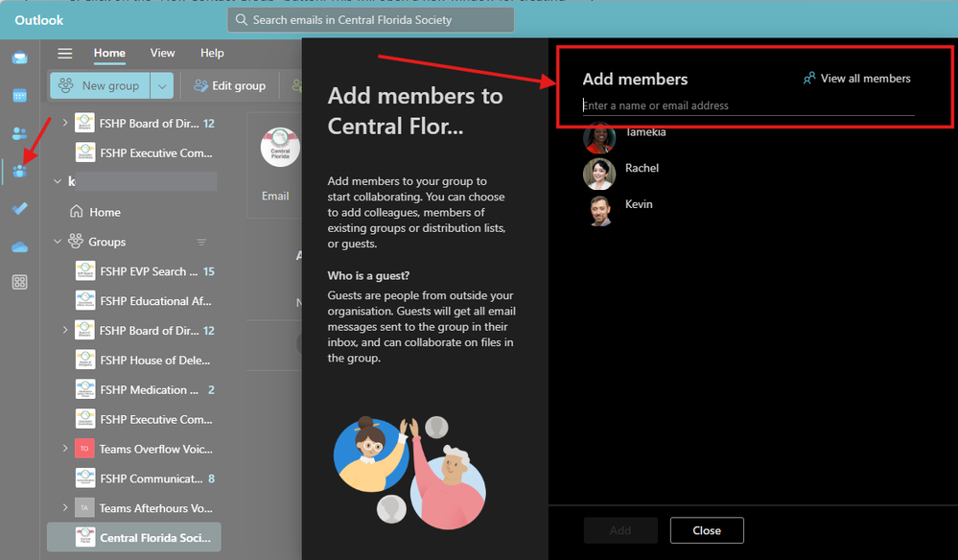Click the search magnifier icon
This screenshot has width=958, height=560.
[242, 20]
